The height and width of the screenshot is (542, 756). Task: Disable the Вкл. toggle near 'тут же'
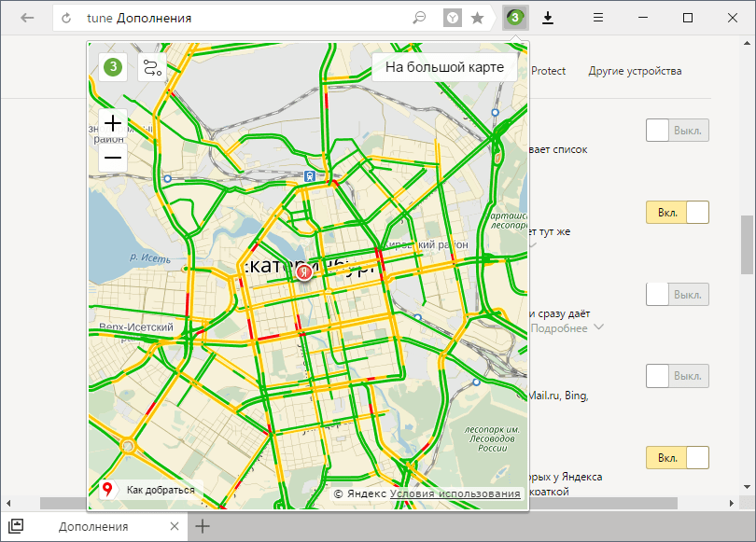[678, 212]
